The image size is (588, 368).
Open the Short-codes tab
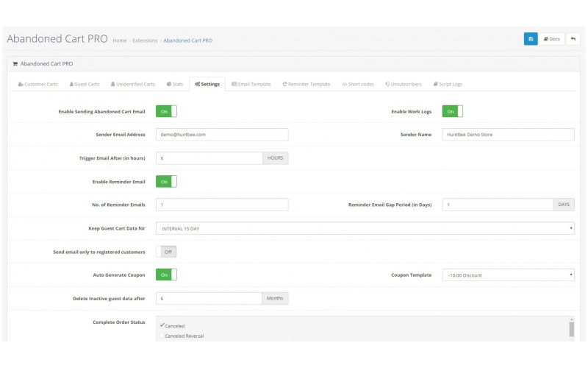point(358,85)
